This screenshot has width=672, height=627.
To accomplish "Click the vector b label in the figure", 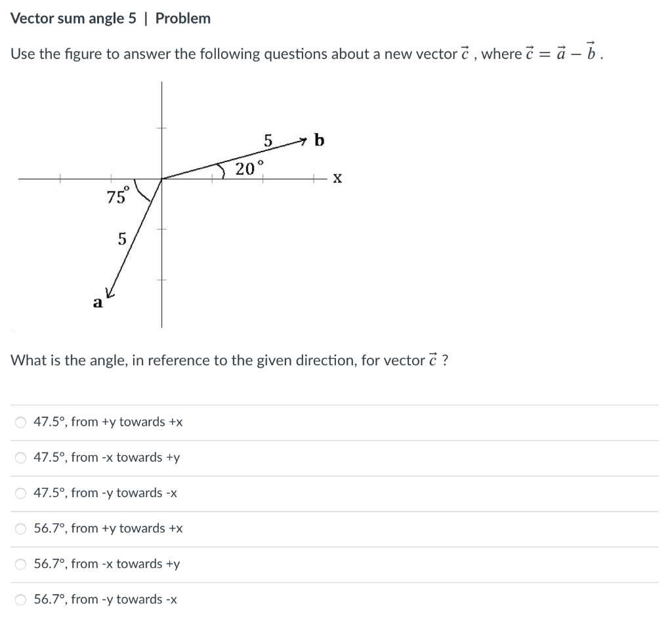I will 319,140.
